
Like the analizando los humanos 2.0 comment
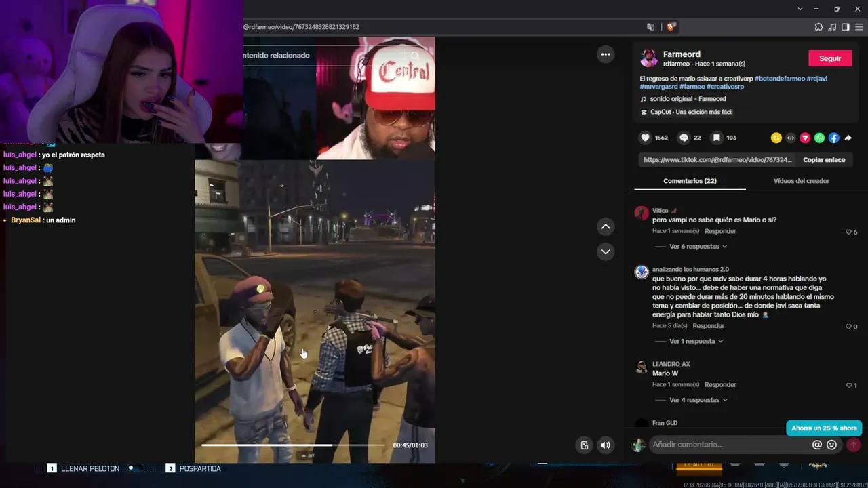tap(848, 327)
